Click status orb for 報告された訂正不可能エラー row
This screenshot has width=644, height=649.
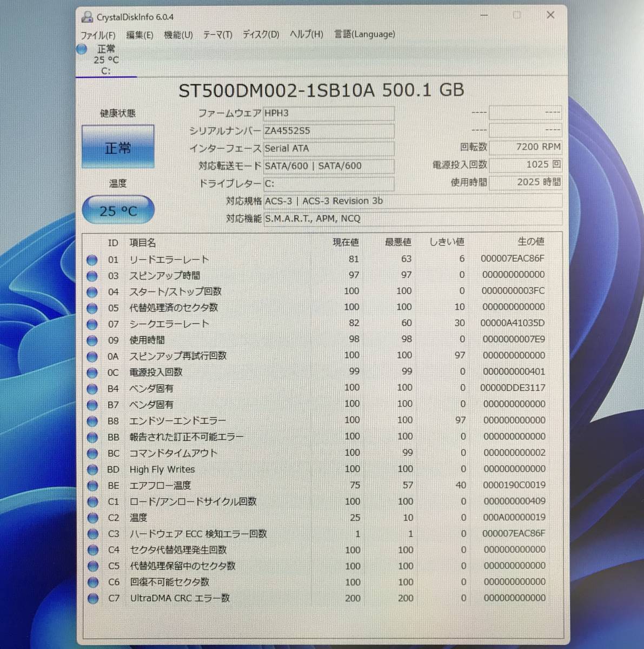point(92,438)
